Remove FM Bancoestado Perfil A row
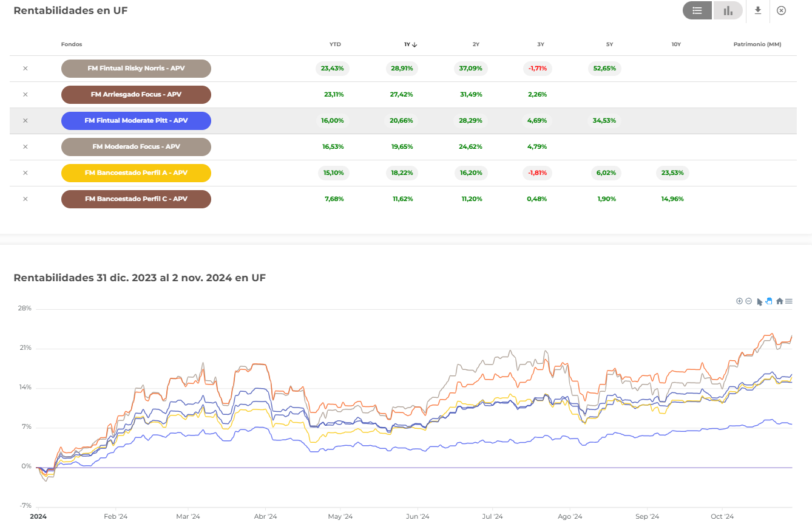Viewport: 812px width, 526px height. point(25,173)
